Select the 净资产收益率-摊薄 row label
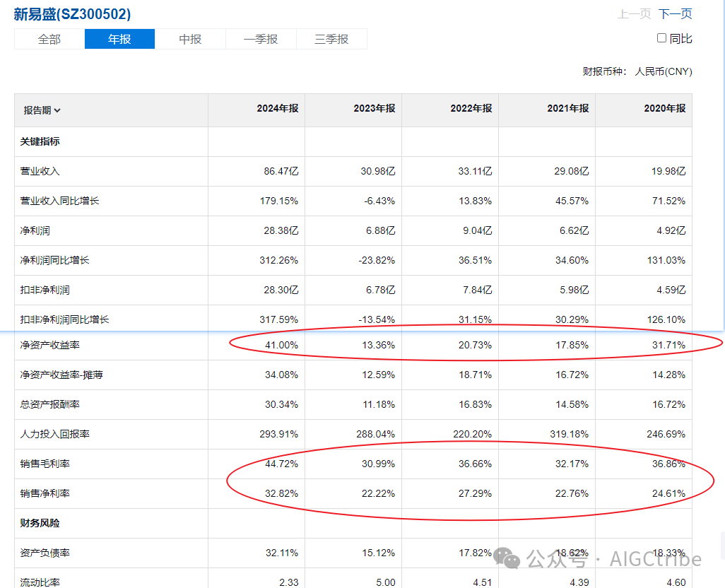The width and height of the screenshot is (725, 588). 61,375
